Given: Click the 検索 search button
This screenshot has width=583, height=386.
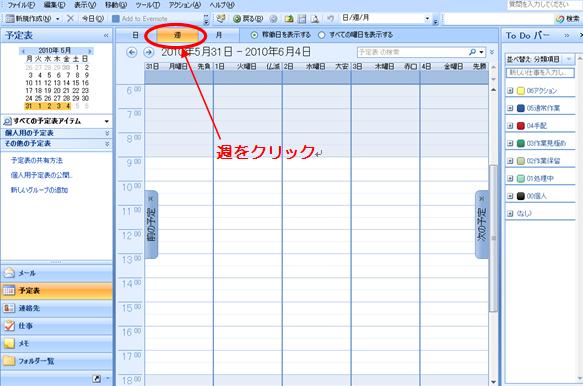Looking at the screenshot, I should pyautogui.click(x=568, y=19).
